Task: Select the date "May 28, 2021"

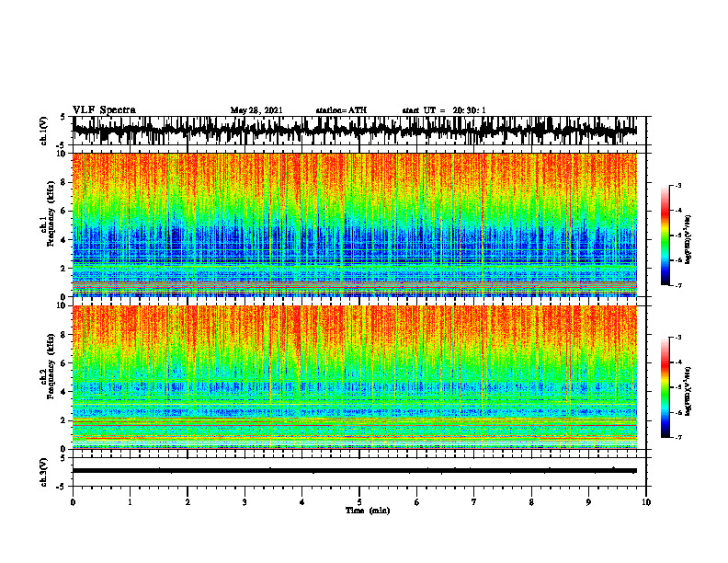Action: pyautogui.click(x=256, y=110)
